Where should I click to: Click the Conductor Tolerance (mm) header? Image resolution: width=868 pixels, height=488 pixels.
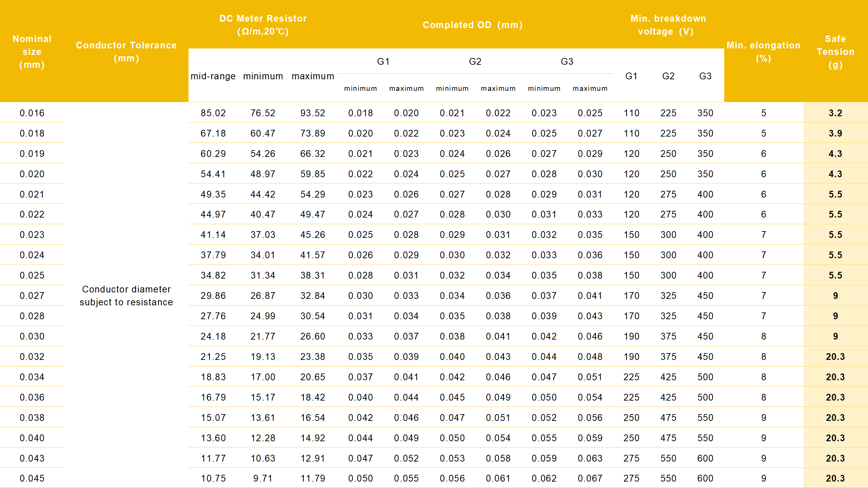click(x=126, y=52)
